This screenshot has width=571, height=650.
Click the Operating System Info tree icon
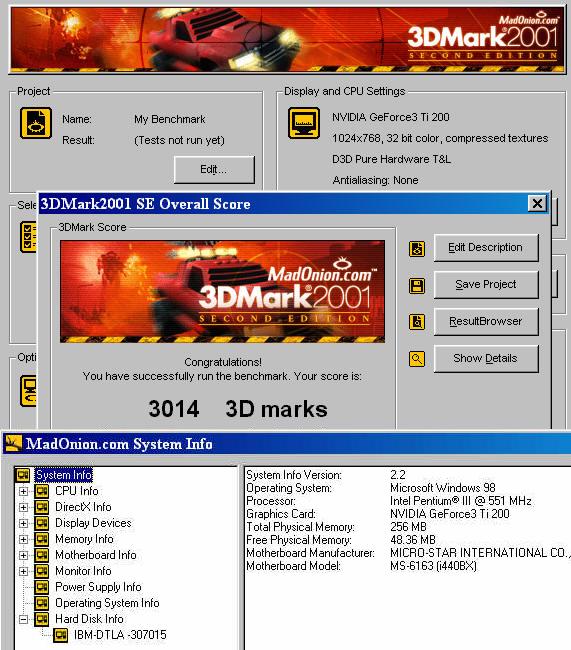(x=41, y=603)
